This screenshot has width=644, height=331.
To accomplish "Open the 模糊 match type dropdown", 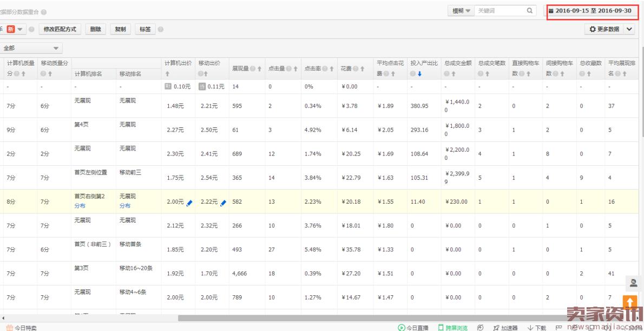I will 461,11.
